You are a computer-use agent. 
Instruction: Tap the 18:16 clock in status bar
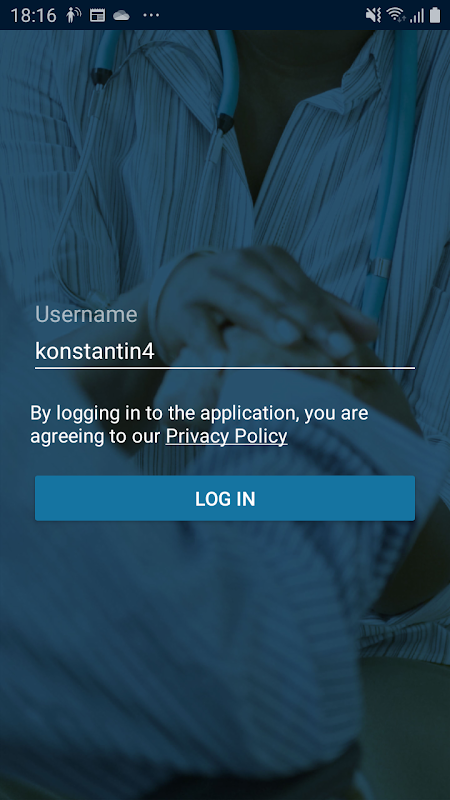pyautogui.click(x=33, y=15)
